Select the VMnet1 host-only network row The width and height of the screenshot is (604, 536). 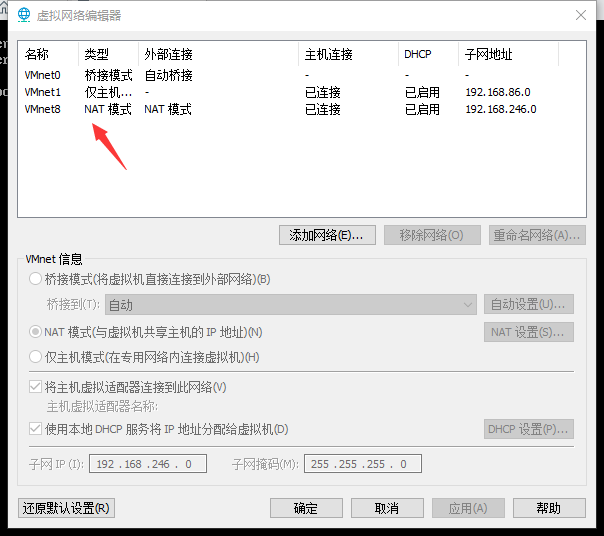[43, 92]
